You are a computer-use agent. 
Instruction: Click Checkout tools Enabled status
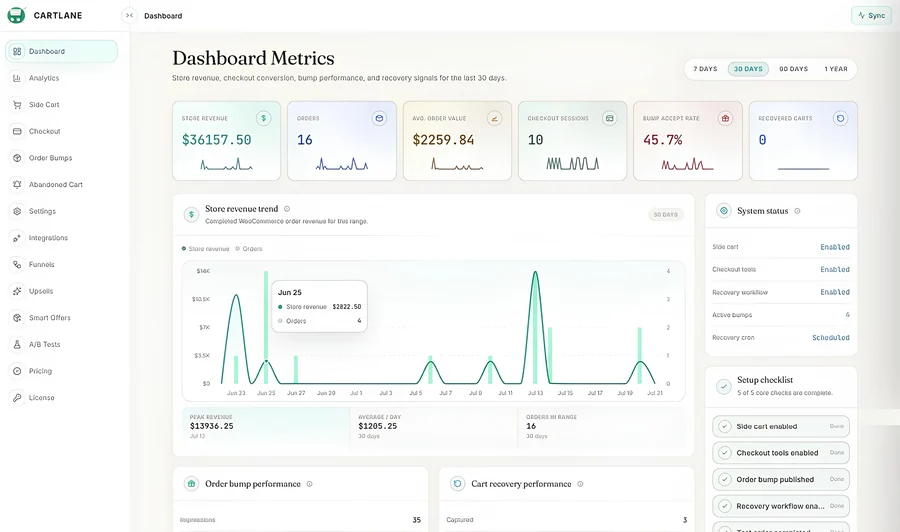835,269
